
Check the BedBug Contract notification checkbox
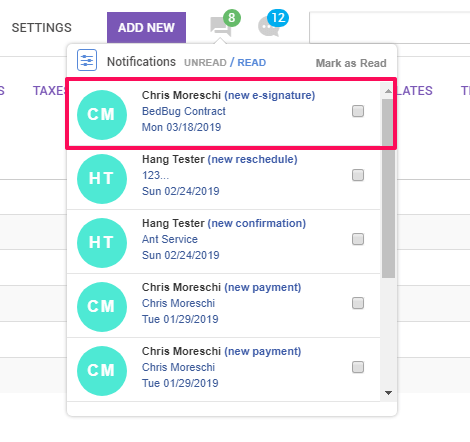point(358,111)
